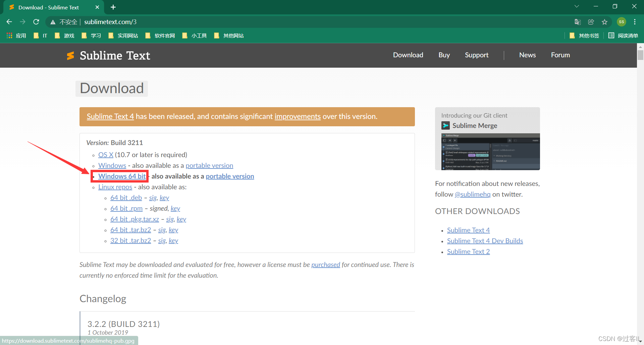Open the 软件官网 bookmarks folder

tap(160, 36)
